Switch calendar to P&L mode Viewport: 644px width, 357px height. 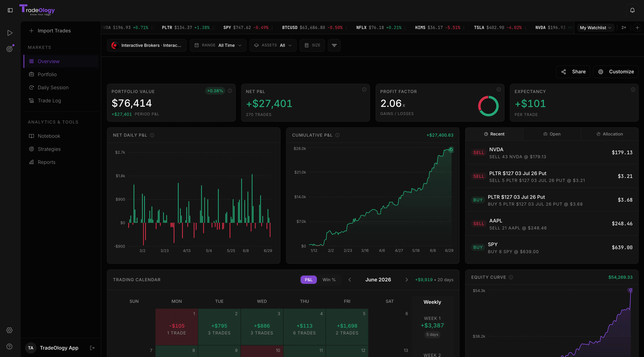click(309, 279)
